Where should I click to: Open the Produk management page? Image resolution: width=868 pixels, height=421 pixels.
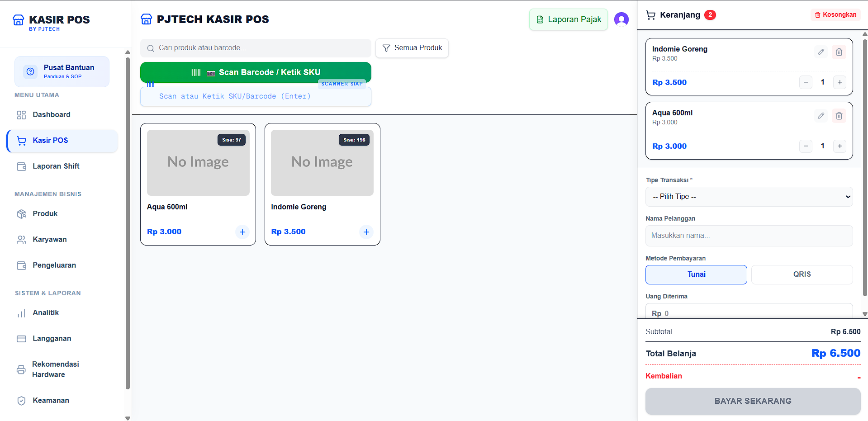pyautogui.click(x=62, y=214)
